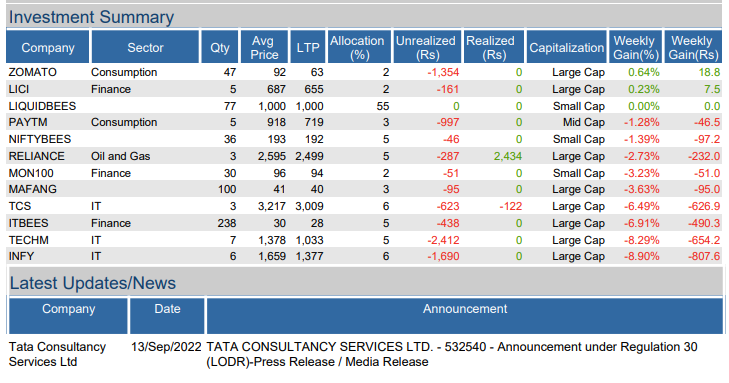Click the LICI company cell
The width and height of the screenshot is (729, 383).
click(x=19, y=89)
